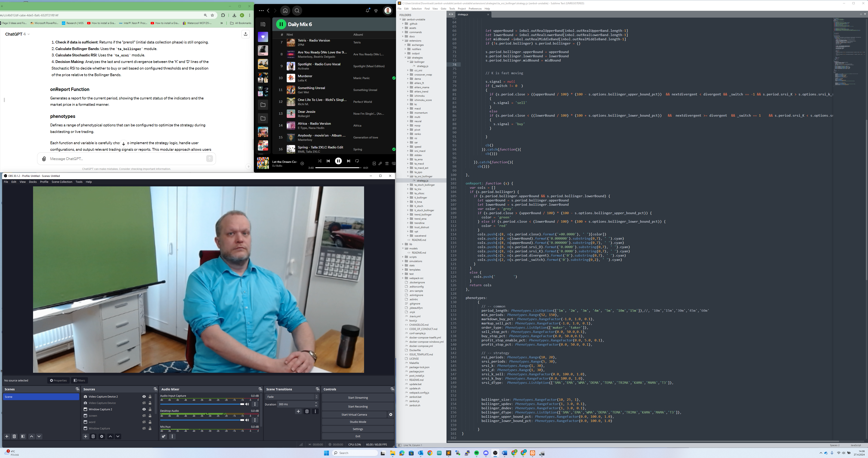Click add source plus button
The height and width of the screenshot is (458, 868).
[86, 436]
